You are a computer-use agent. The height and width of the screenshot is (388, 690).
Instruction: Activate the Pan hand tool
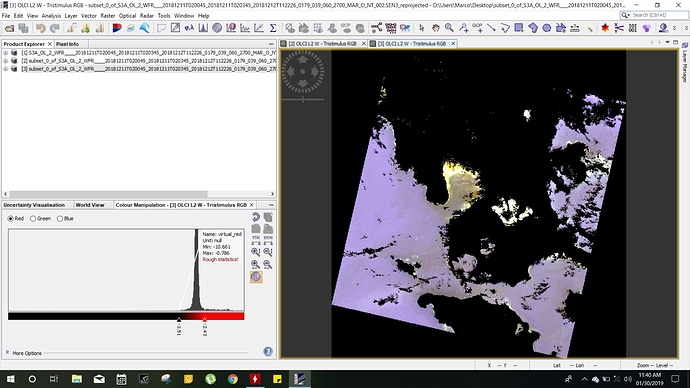[436, 28]
